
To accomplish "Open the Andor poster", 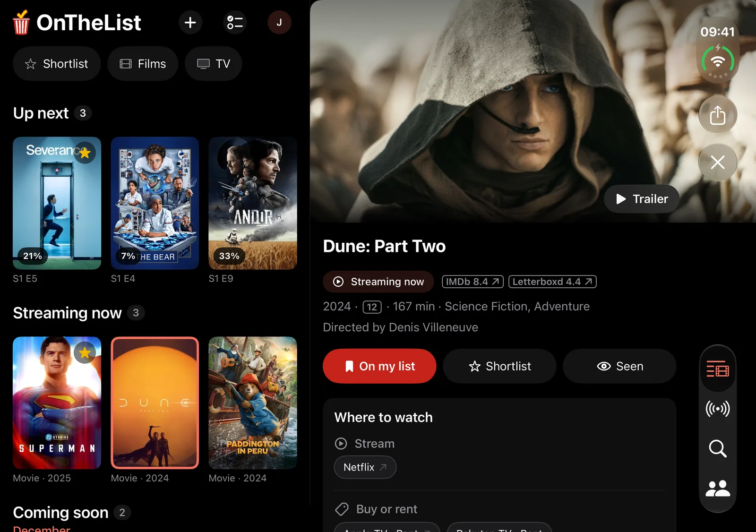I will tap(253, 203).
